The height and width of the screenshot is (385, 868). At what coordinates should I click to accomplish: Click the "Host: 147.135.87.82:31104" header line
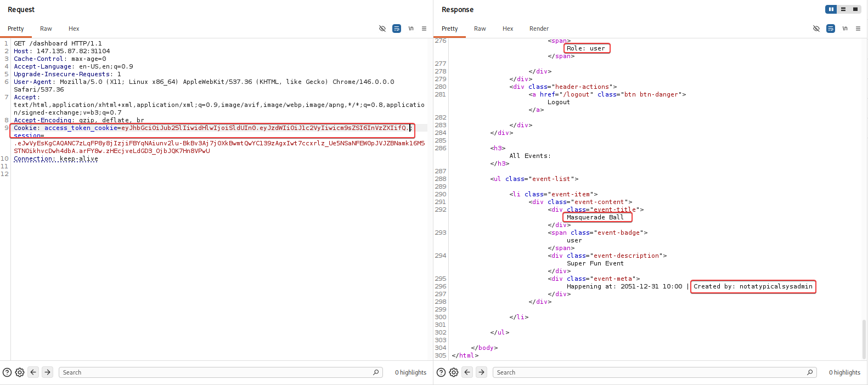pos(62,51)
